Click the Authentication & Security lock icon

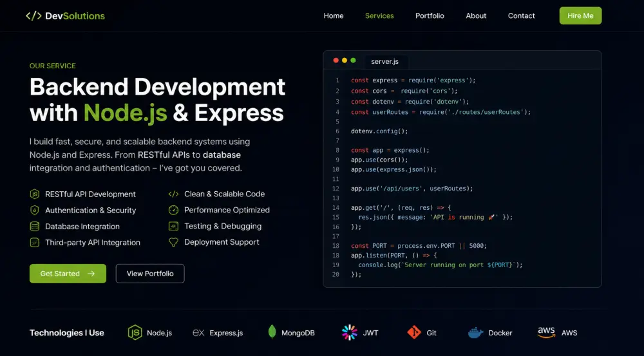pyautogui.click(x=35, y=211)
